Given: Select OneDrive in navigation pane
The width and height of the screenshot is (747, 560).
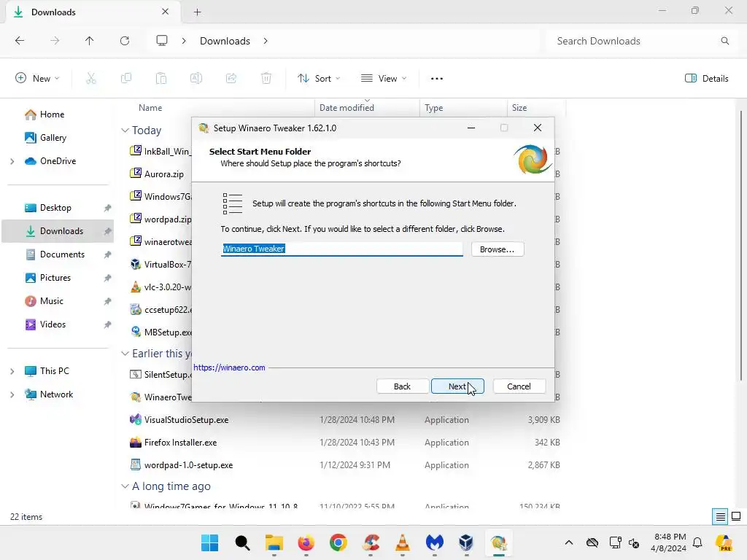Looking at the screenshot, I should click(x=58, y=161).
